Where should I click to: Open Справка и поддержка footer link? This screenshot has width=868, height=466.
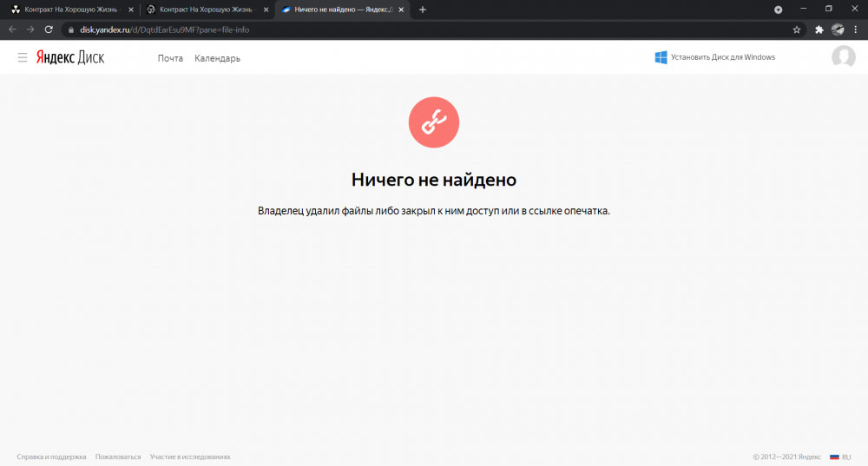51,456
